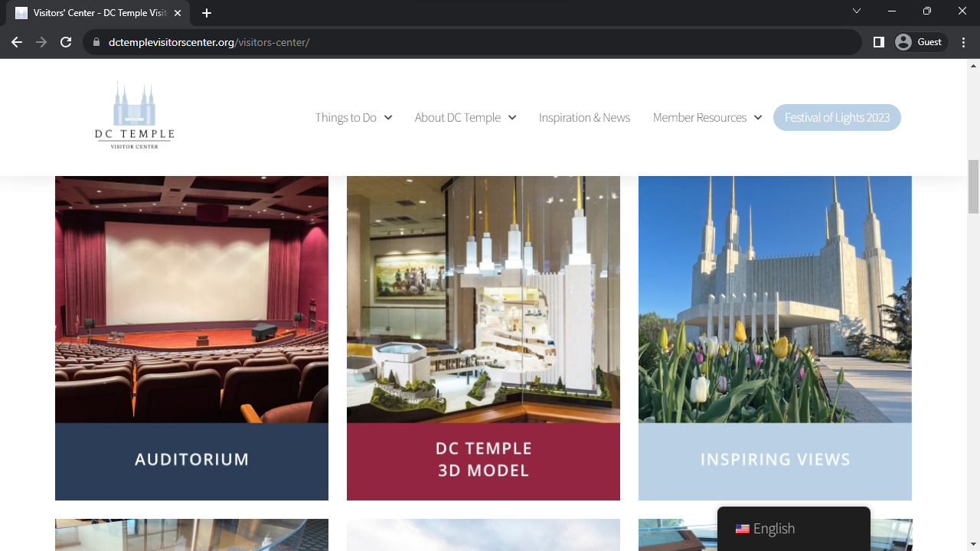Close the Visitors' Center tab

coord(178,13)
